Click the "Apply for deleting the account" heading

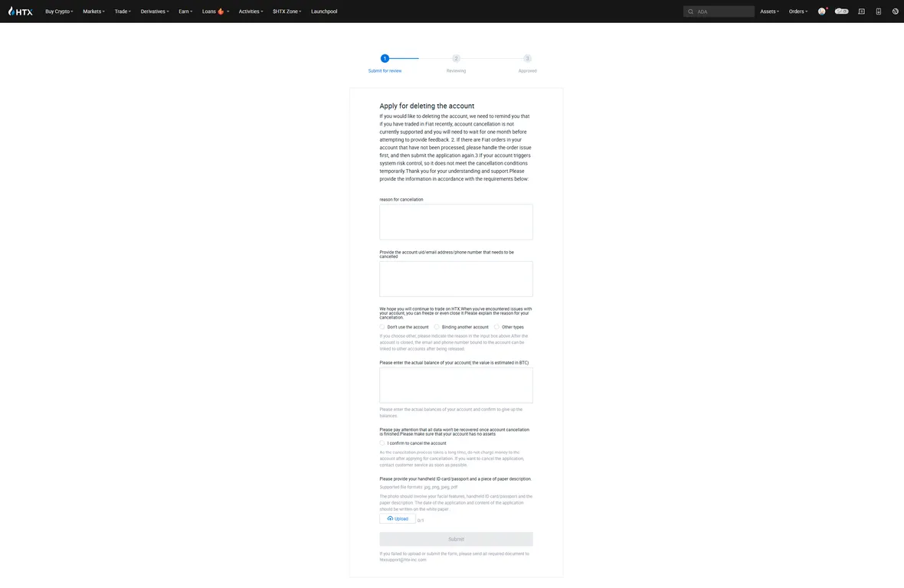427,106
